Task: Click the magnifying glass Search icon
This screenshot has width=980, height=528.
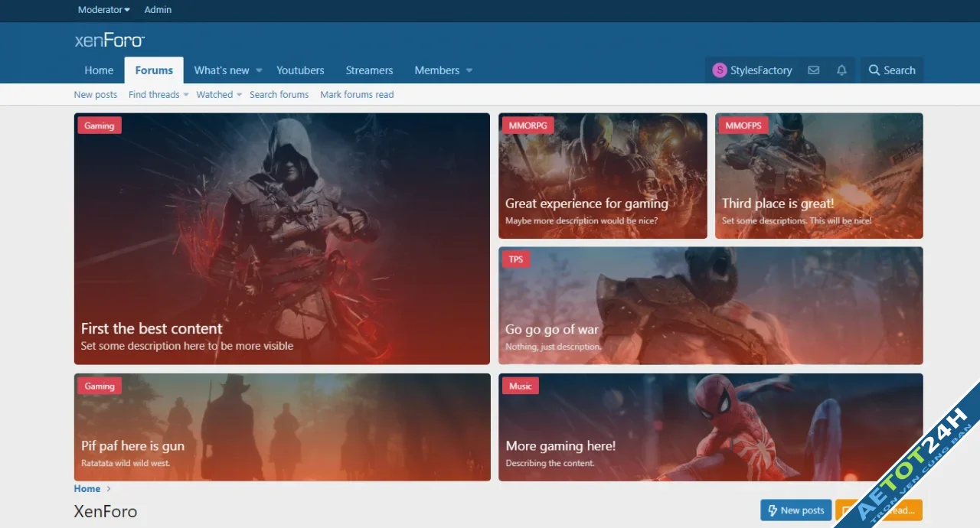Action: 874,70
